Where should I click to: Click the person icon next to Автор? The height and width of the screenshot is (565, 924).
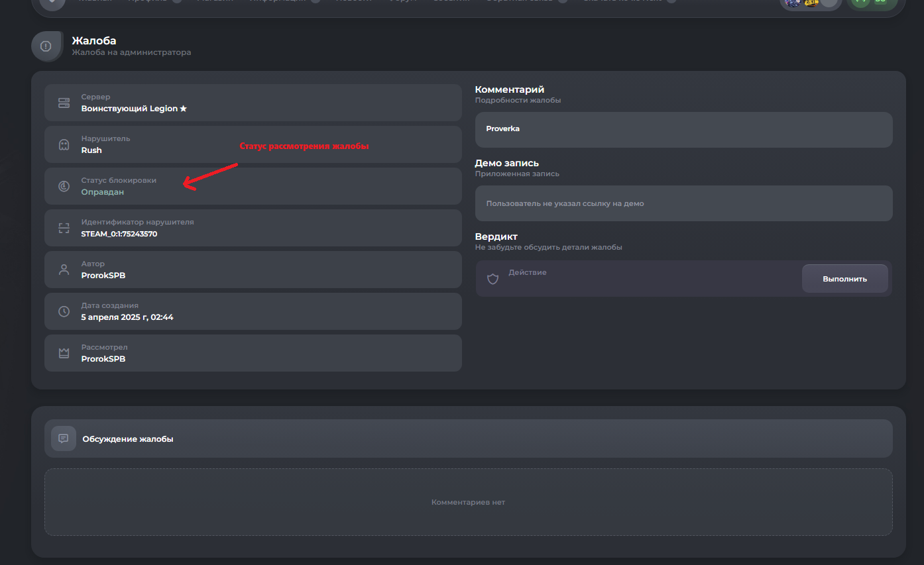64,270
